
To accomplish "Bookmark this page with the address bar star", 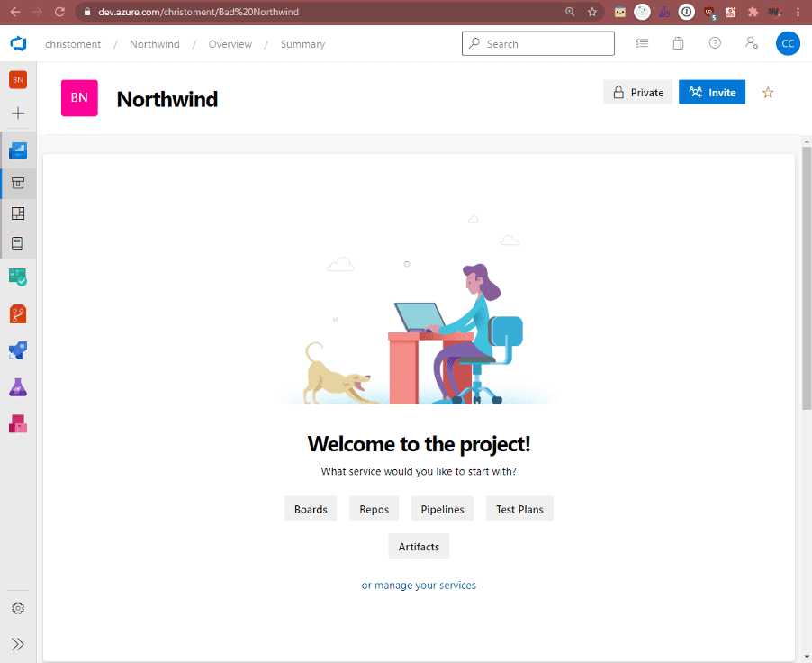I will [x=592, y=12].
